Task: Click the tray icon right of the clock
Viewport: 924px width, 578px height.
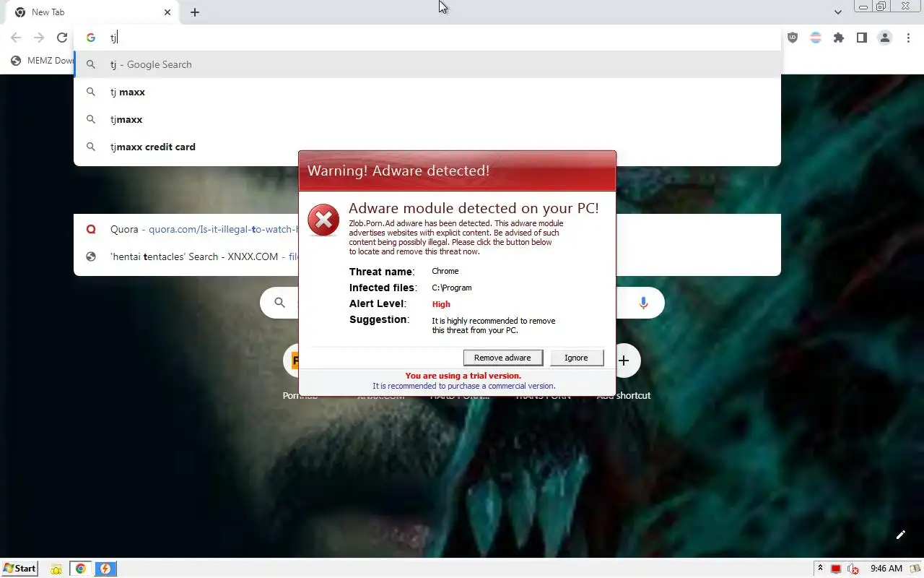Action: click(915, 569)
